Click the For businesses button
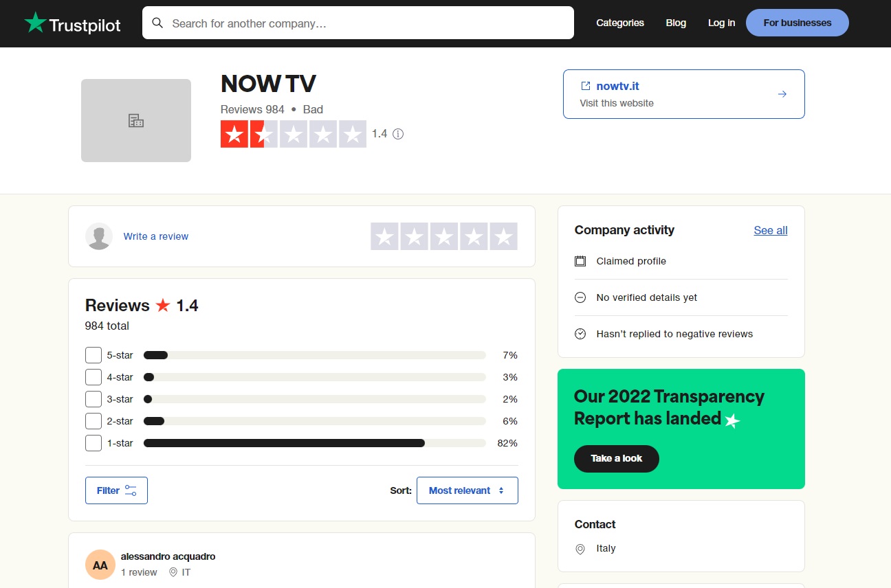 (797, 23)
